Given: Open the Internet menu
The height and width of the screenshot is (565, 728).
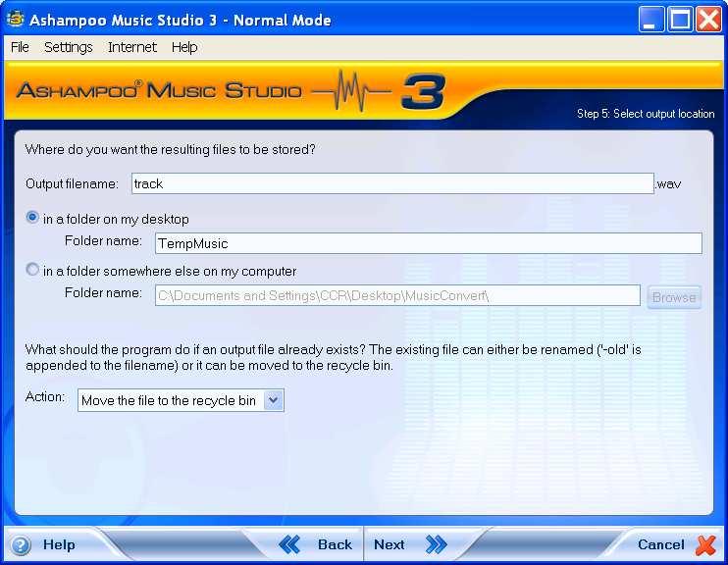Looking at the screenshot, I should tap(132, 47).
